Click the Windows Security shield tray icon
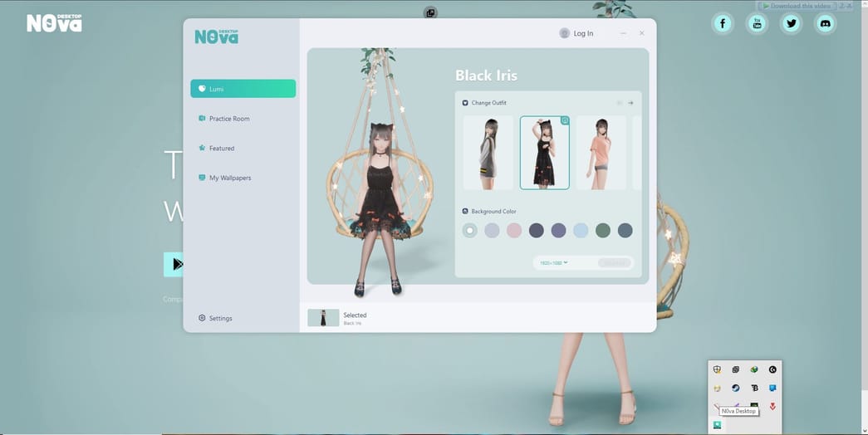The image size is (868, 435). [717, 369]
